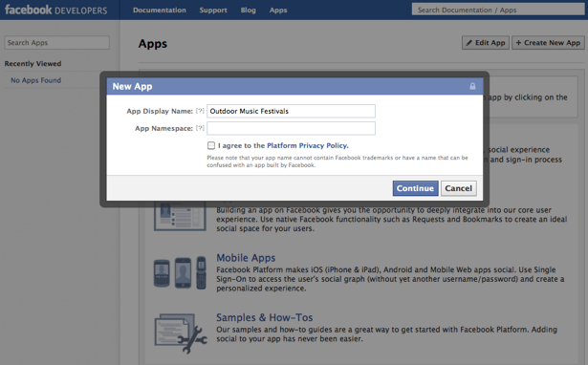Click the help [?] next to App Display Name
This screenshot has width=588, height=365.
[200, 111]
